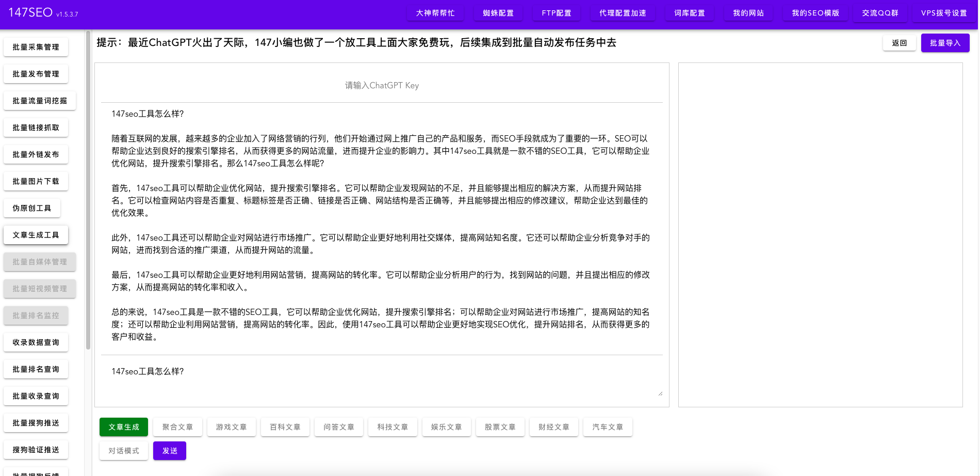Focus the ChatGPT Key input field

click(x=382, y=85)
